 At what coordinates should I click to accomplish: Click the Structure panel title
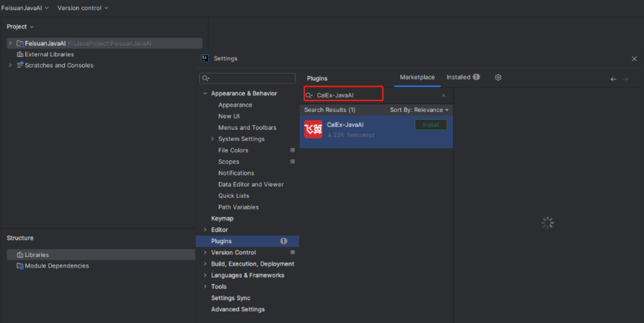20,238
